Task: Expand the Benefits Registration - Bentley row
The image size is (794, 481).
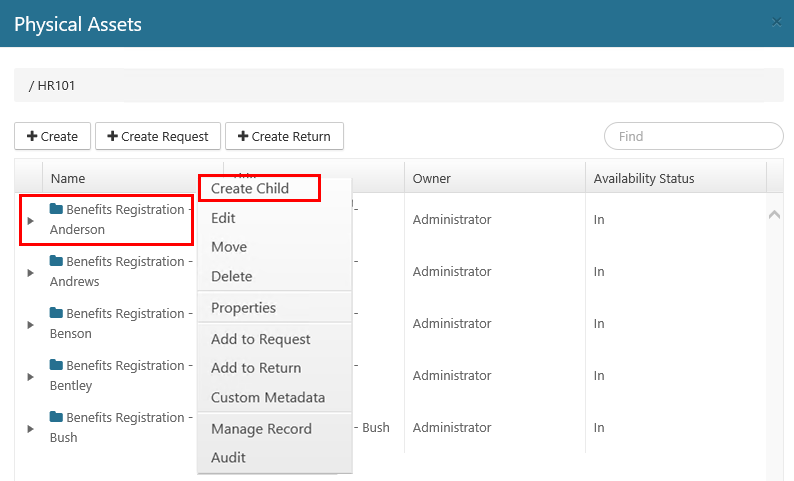Action: tap(30, 376)
